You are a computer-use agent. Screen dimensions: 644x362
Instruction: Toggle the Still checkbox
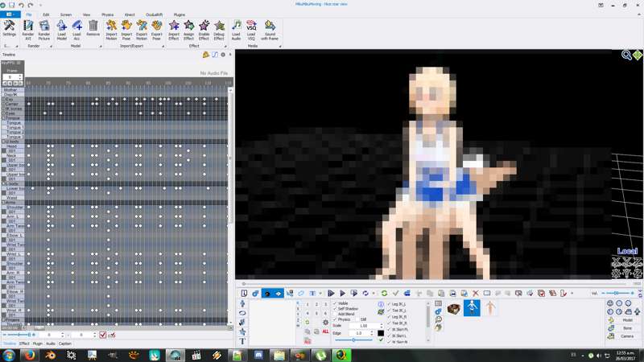(357, 319)
